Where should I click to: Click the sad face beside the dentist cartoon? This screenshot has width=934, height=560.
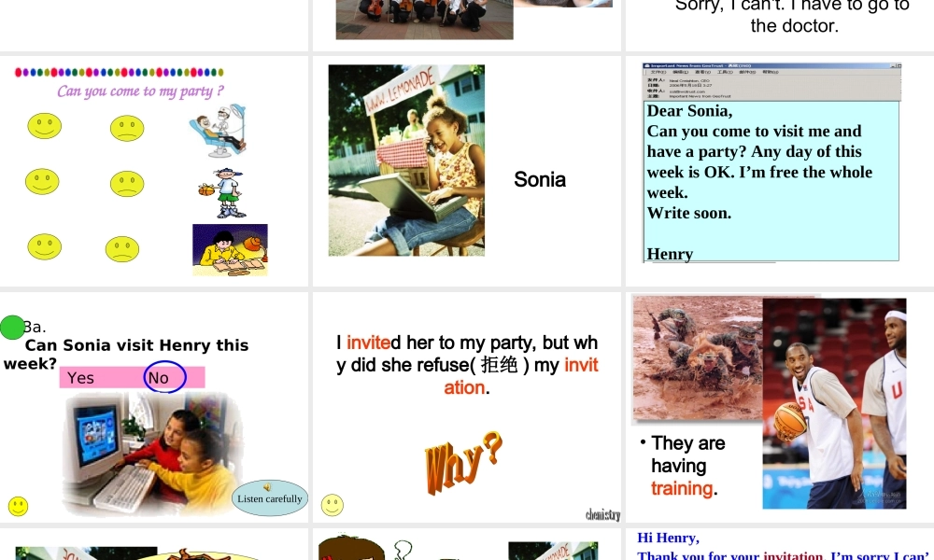[x=127, y=128]
